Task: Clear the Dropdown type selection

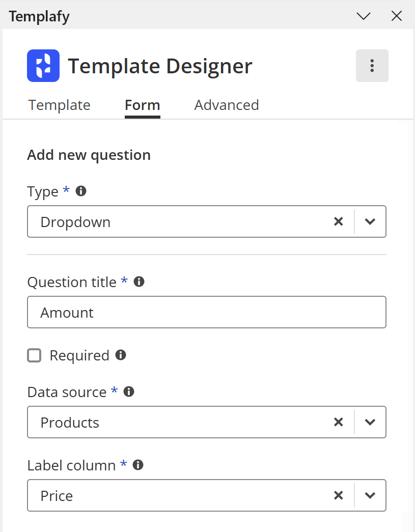Action: coord(338,221)
